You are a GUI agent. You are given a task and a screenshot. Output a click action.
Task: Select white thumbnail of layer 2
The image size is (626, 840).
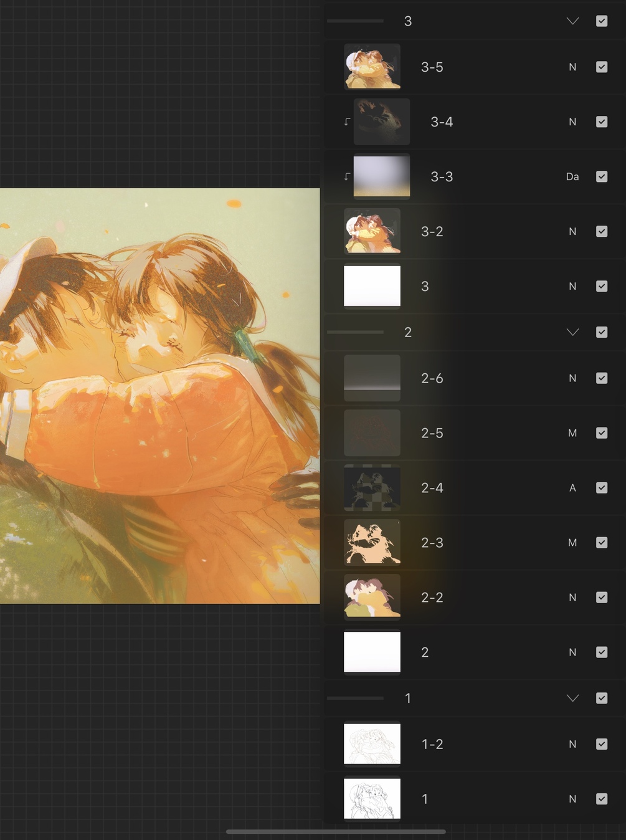point(372,652)
